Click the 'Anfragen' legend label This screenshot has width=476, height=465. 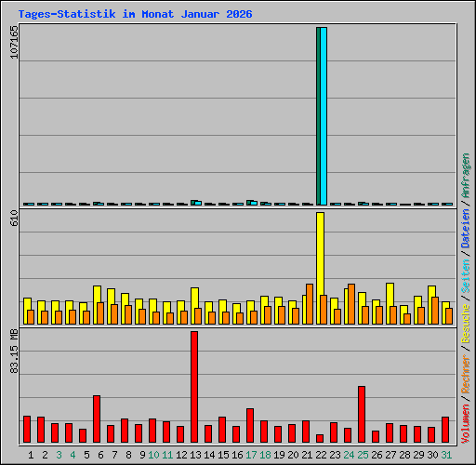466,176
